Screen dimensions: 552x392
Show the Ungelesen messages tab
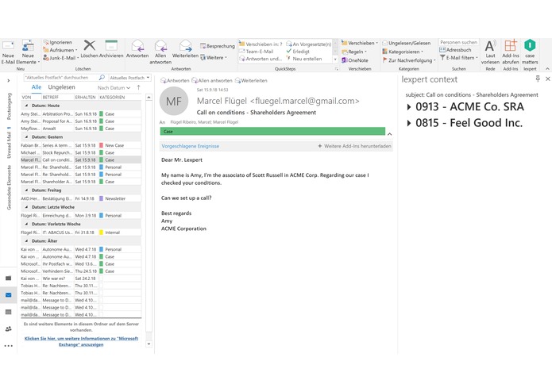click(62, 87)
